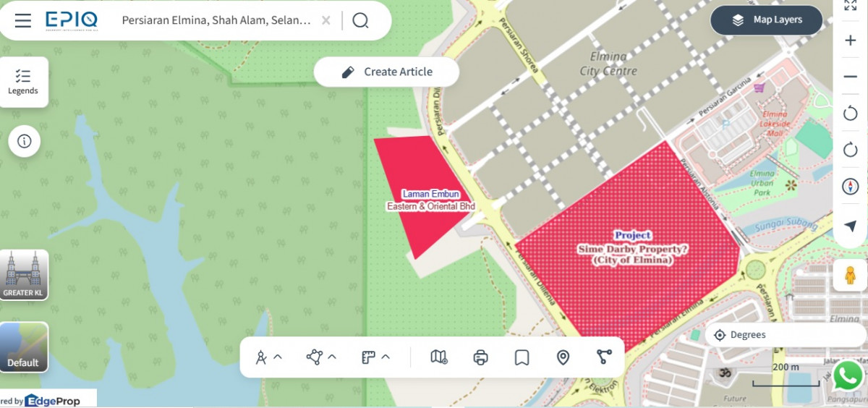
Task: Reset north with the compass icon
Action: (x=851, y=186)
